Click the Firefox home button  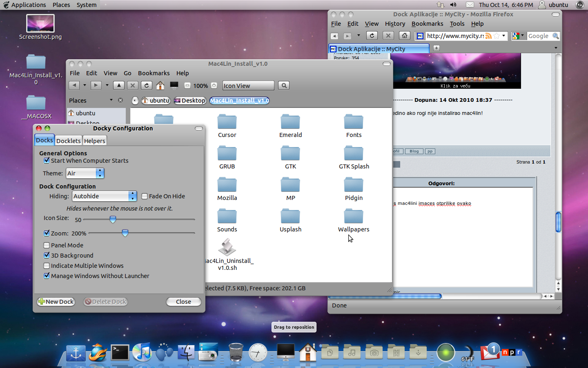click(404, 36)
